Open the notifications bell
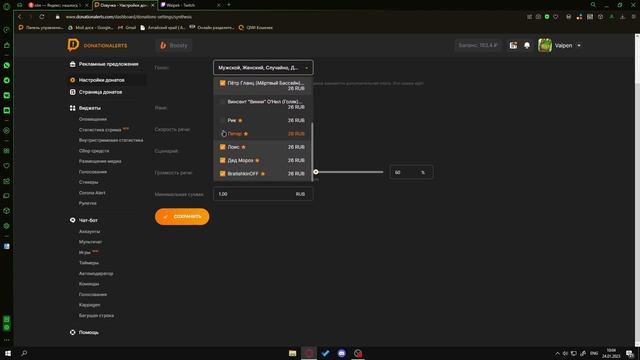This screenshot has height=360, width=640. 527,45
